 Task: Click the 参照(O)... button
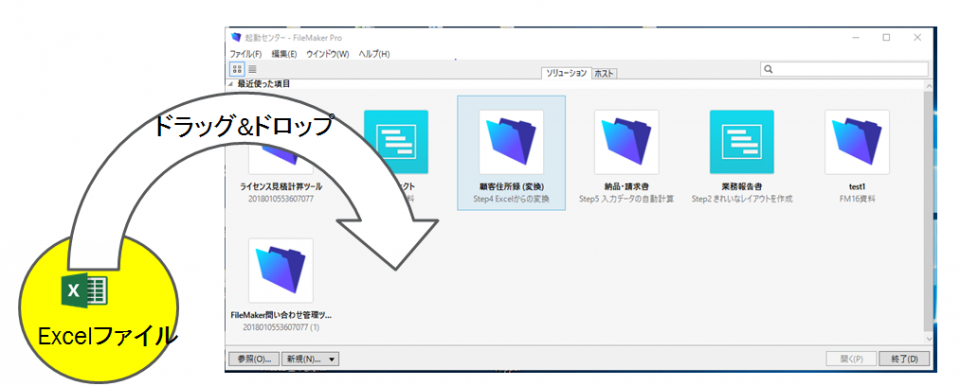(x=253, y=358)
